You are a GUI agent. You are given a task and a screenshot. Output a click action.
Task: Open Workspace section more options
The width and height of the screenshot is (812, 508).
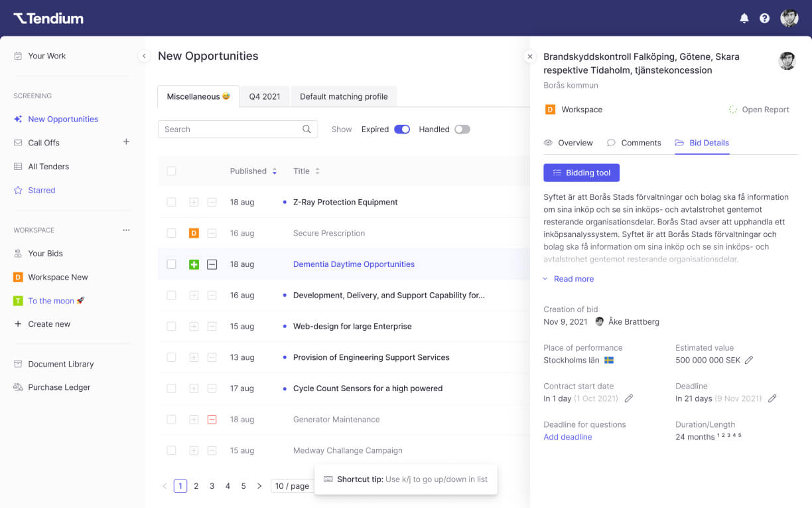point(126,230)
